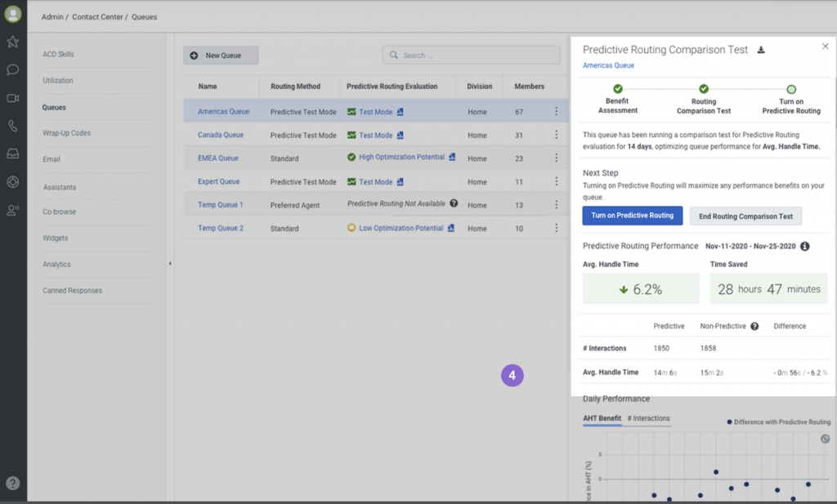Open the actions menu for EMEA Queue

click(x=555, y=158)
